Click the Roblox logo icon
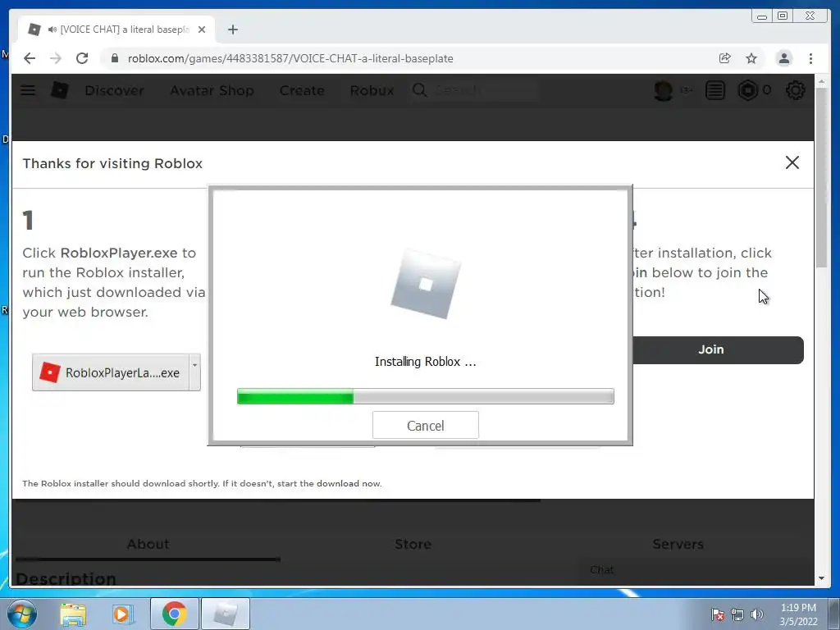This screenshot has height=630, width=840. [x=59, y=90]
